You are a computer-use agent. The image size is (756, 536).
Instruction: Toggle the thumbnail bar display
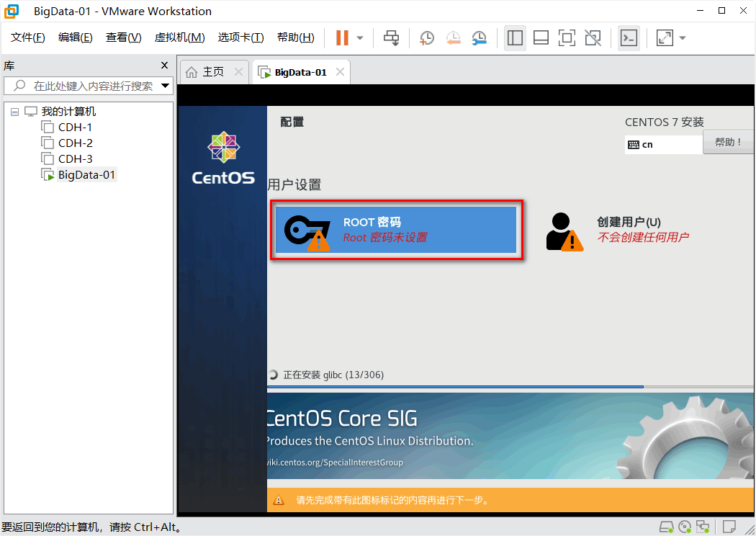coord(541,37)
